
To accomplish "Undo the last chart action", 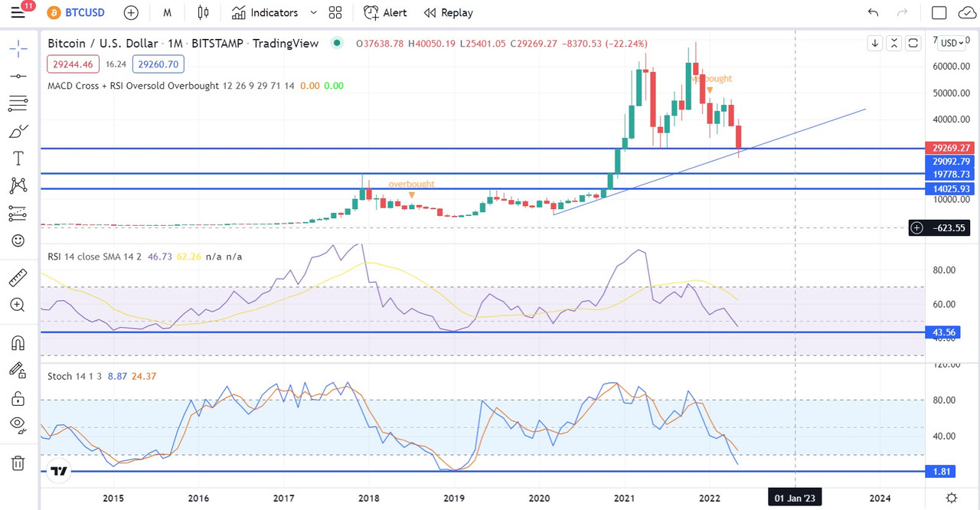I will [873, 12].
